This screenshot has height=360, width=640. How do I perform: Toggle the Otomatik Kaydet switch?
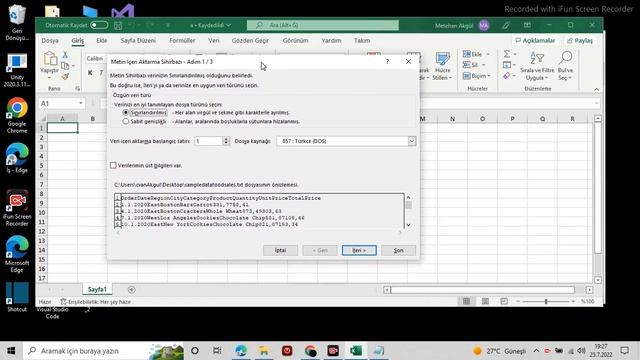click(99, 25)
